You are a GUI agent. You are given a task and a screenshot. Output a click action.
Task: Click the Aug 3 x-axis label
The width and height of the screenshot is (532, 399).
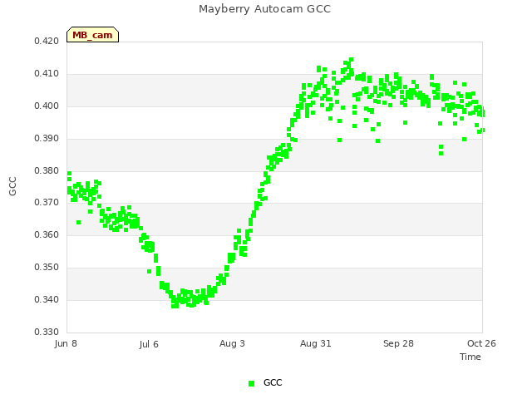click(x=232, y=343)
